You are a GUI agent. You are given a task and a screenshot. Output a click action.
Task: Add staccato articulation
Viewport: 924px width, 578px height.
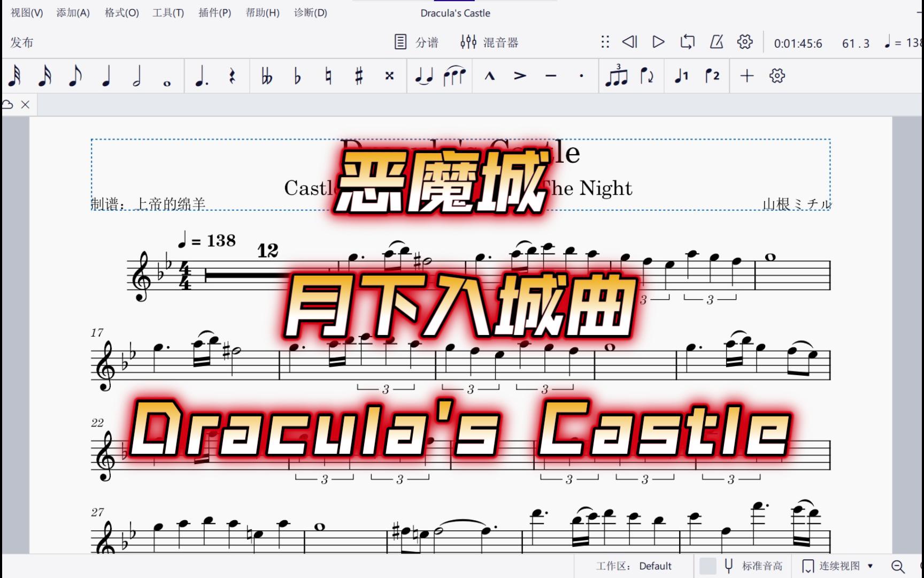[x=581, y=76]
